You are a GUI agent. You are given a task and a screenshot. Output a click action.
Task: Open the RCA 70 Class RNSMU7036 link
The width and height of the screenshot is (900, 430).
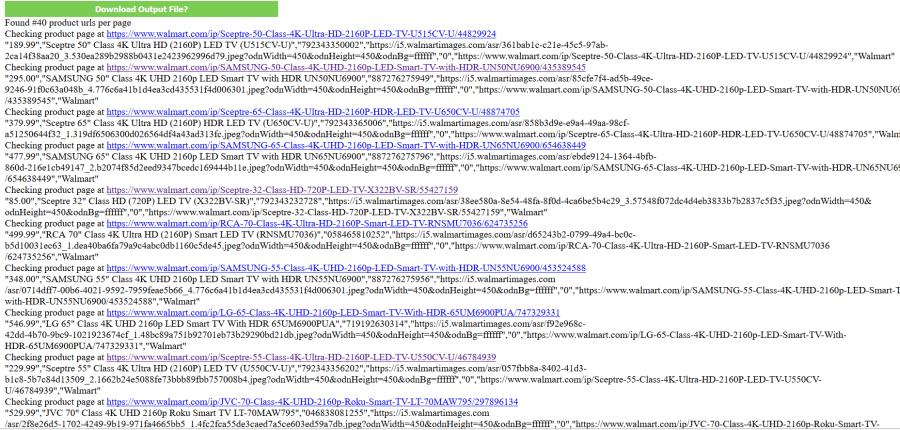click(317, 223)
